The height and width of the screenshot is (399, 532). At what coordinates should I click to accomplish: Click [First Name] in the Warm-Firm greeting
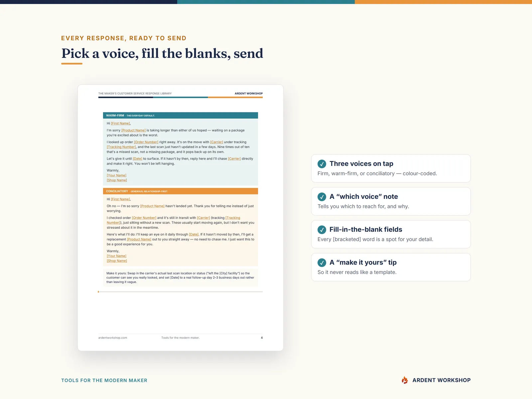coord(120,123)
